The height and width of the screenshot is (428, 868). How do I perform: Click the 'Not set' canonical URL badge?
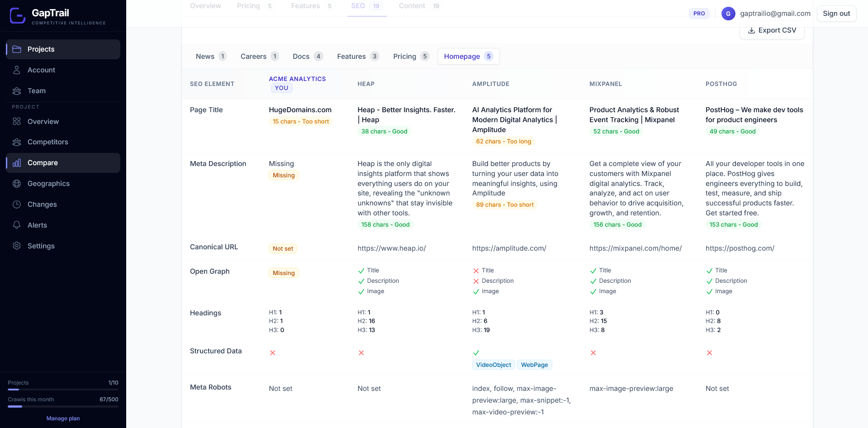(x=283, y=249)
